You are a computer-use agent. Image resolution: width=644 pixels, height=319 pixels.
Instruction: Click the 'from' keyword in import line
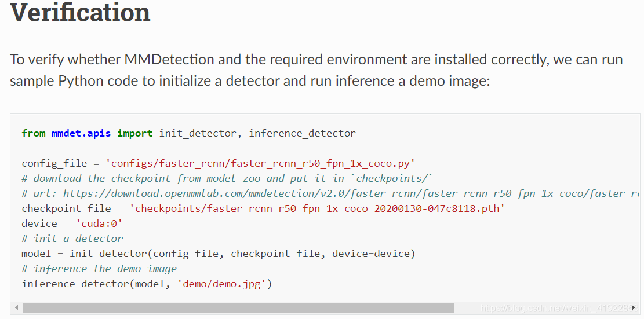34,133
